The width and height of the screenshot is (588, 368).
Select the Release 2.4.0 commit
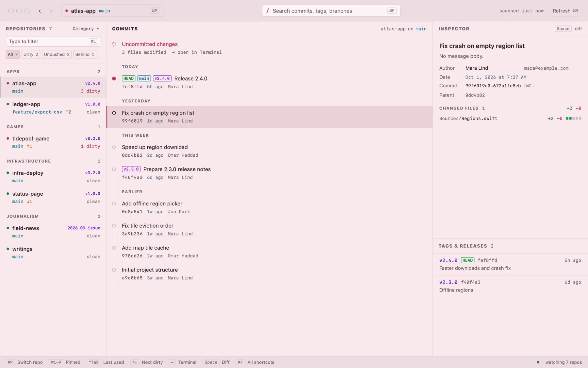pyautogui.click(x=270, y=82)
